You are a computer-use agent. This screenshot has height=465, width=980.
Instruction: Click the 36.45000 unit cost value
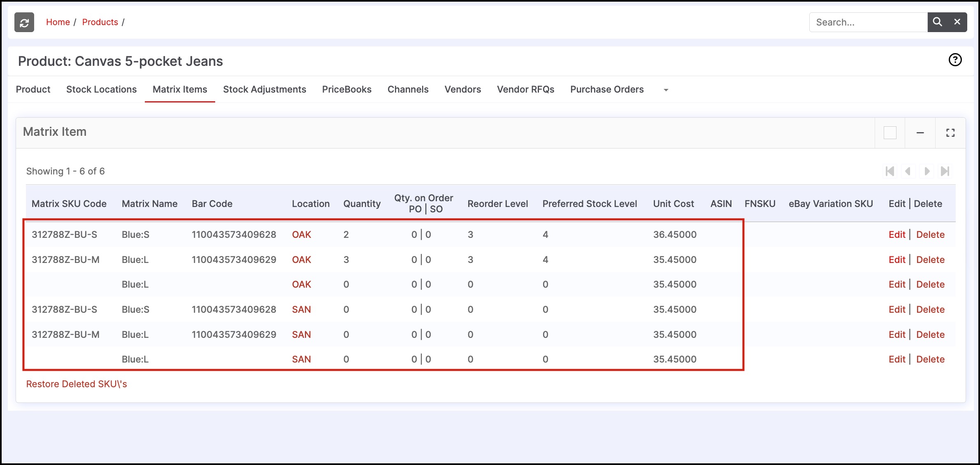click(x=675, y=235)
